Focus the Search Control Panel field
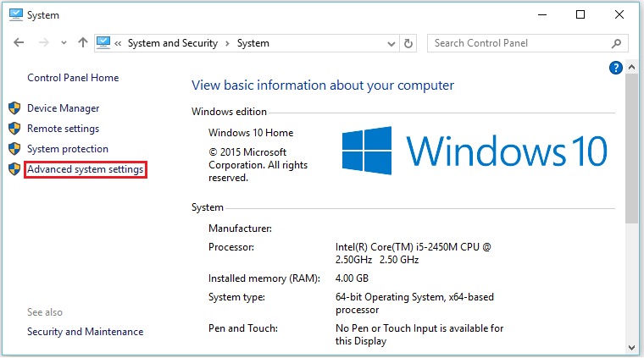This screenshot has width=644, height=358. (528, 43)
